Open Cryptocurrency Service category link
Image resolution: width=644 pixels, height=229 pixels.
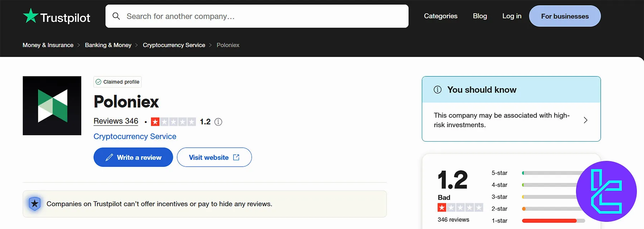[135, 137]
